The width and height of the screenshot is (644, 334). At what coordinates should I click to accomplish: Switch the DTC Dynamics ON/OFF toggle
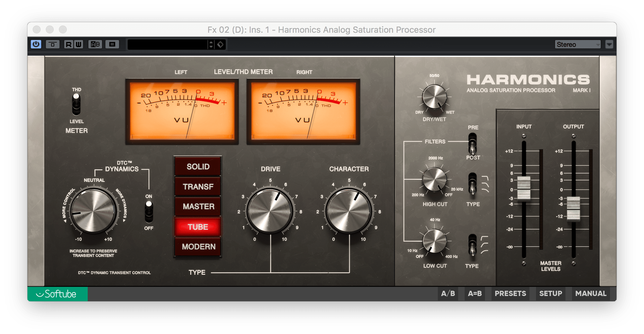point(149,212)
